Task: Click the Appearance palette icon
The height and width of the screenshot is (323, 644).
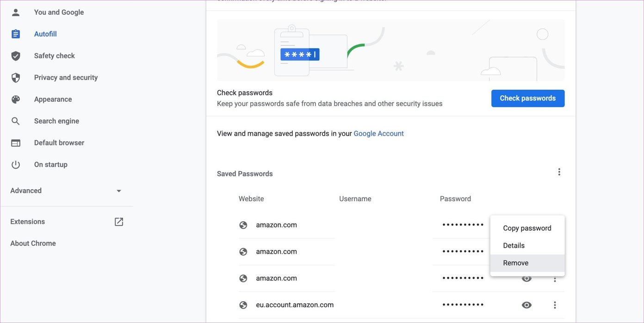Action: [16, 99]
